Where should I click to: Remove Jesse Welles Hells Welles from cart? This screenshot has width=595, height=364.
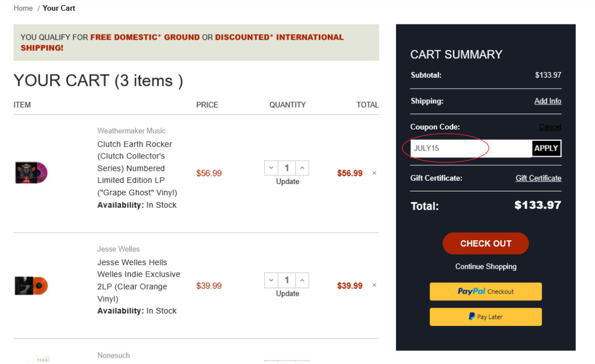(x=374, y=285)
